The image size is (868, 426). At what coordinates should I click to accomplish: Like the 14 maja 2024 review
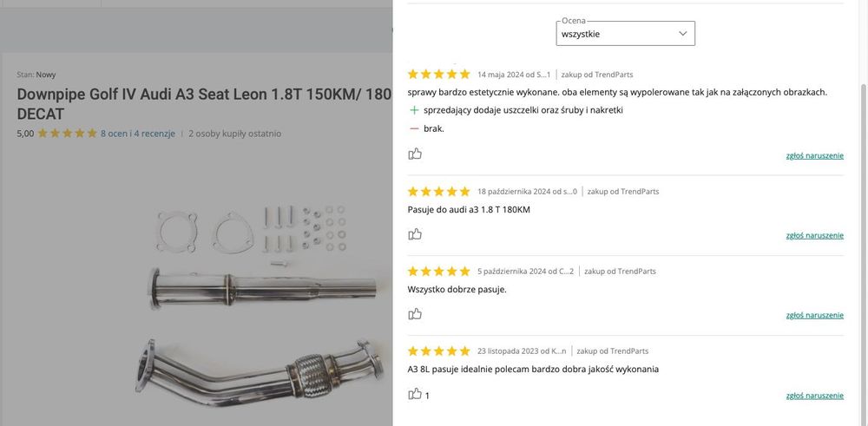(x=415, y=154)
